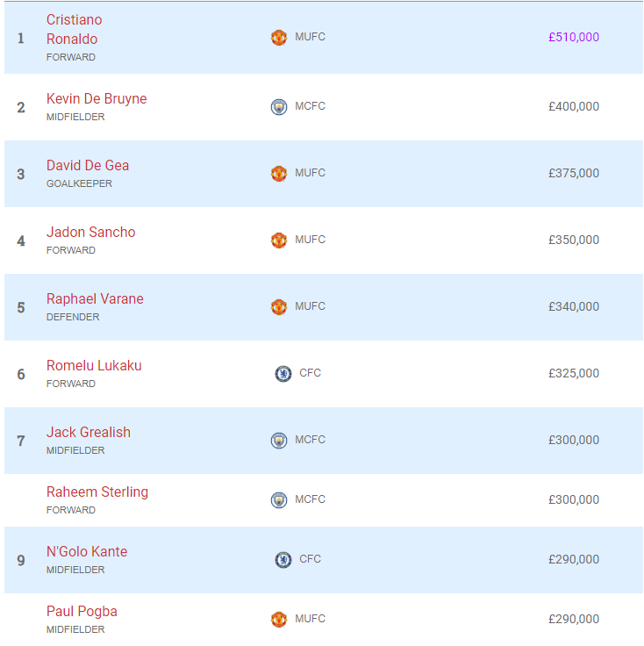Click Chelsea crest beside N'Golo Kante
This screenshot has width=644, height=646.
pyautogui.click(x=283, y=559)
